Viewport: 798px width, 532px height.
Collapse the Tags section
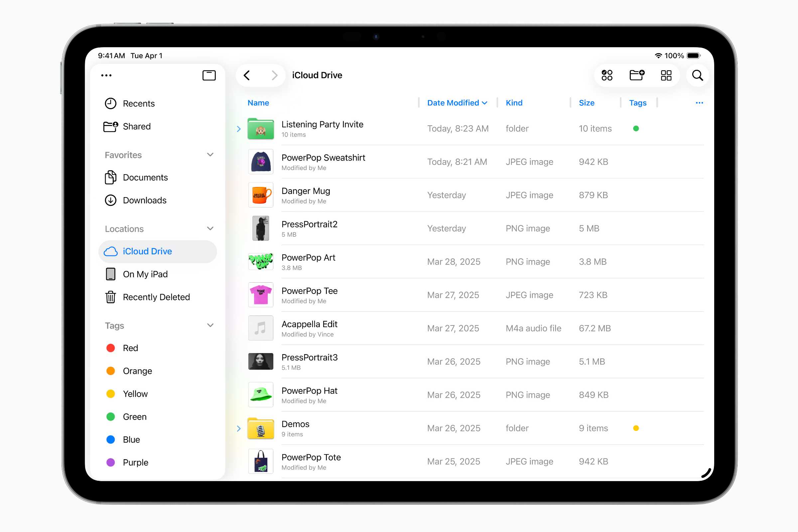[x=210, y=325]
